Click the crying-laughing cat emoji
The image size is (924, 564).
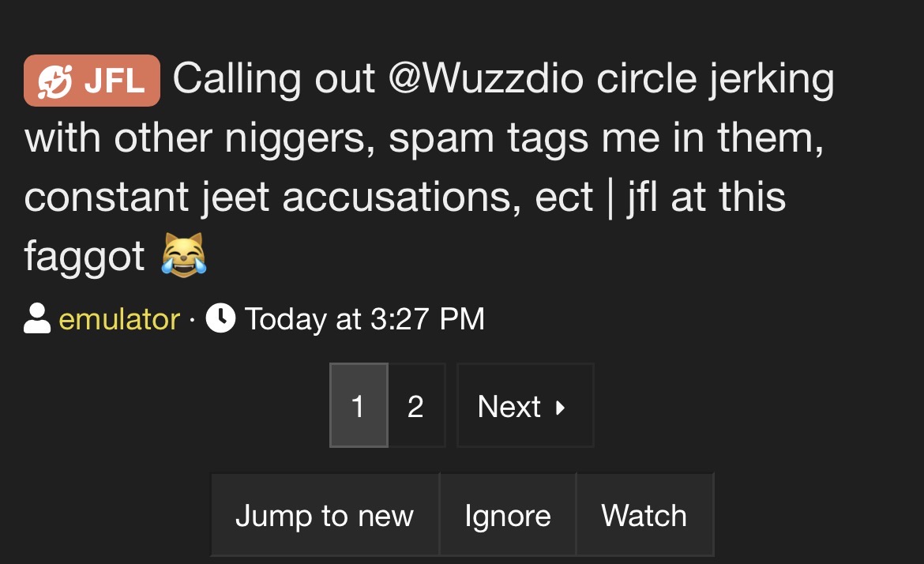point(184,255)
